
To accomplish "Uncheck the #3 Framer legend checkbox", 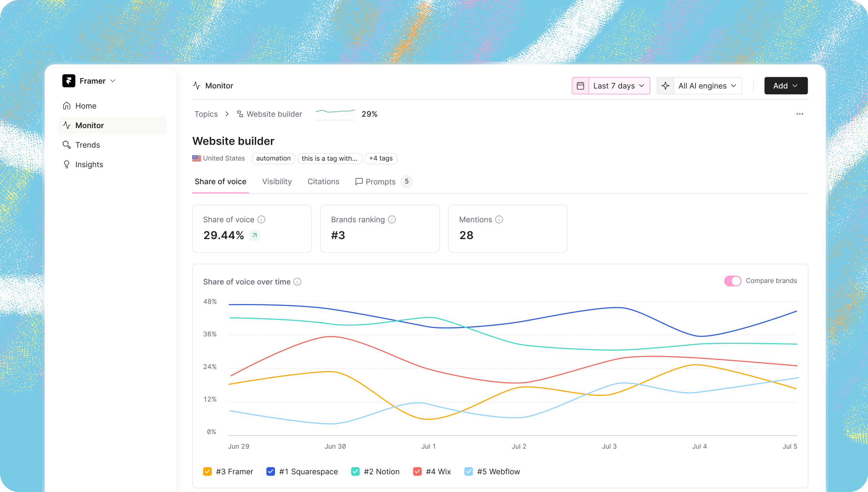I will [207, 471].
